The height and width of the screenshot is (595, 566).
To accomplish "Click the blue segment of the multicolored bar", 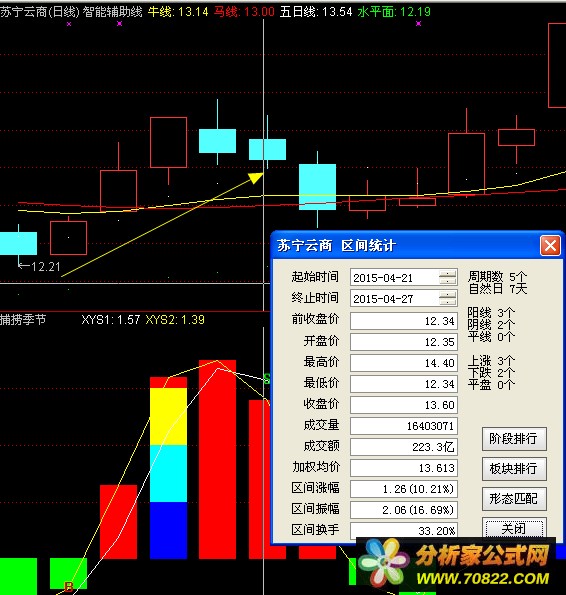I will [x=168, y=530].
